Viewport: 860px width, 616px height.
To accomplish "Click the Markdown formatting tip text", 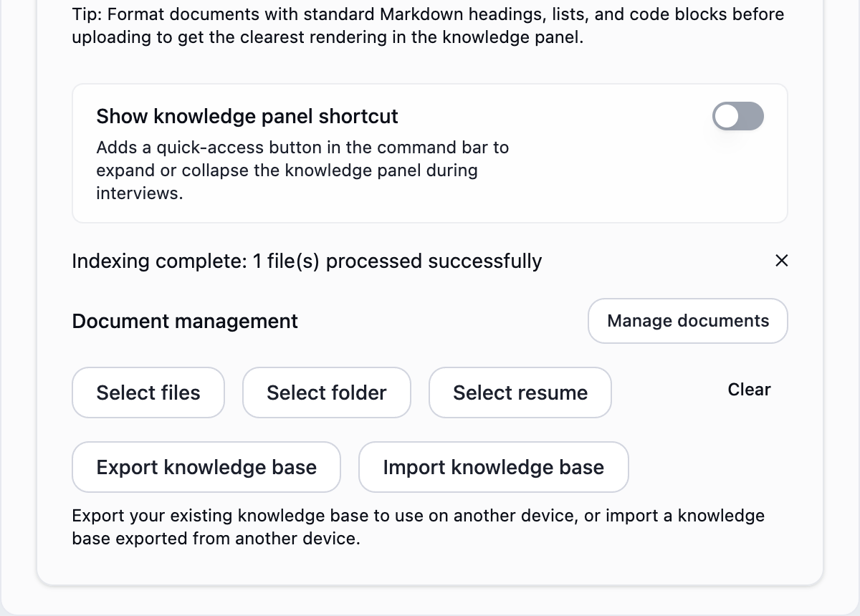I will tap(428, 26).
